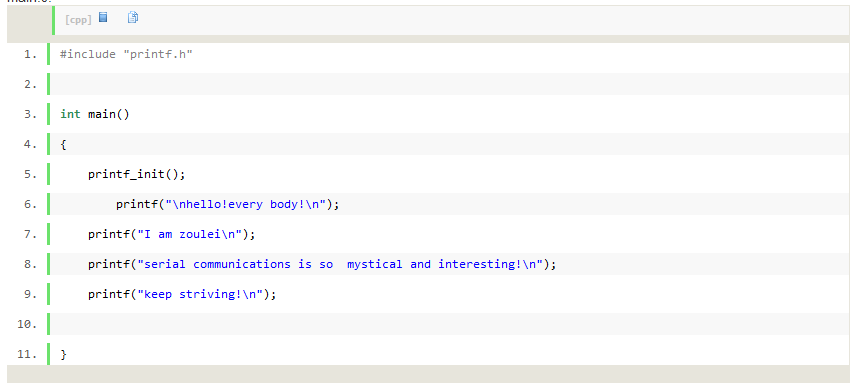Click the #include "printf.h" line

[x=126, y=54]
